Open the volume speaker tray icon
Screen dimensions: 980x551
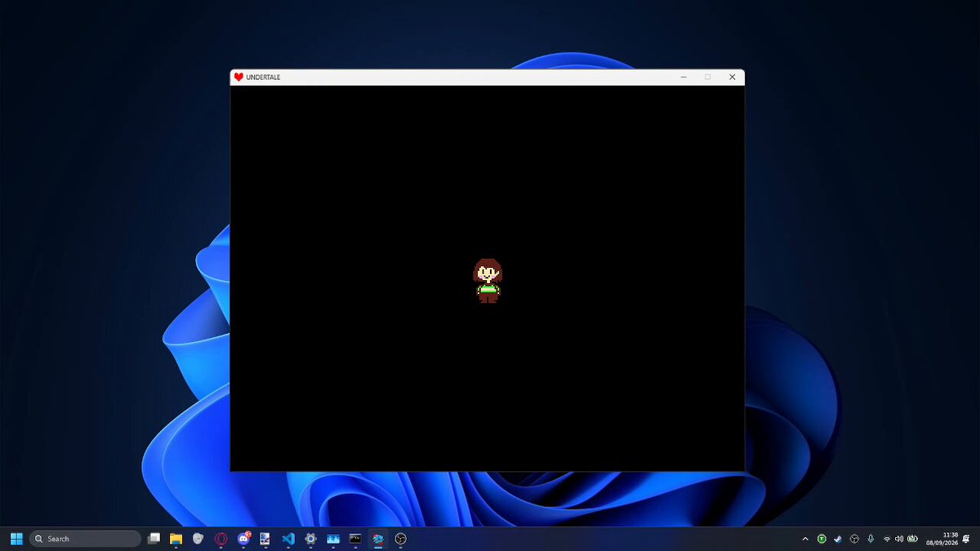tap(899, 539)
